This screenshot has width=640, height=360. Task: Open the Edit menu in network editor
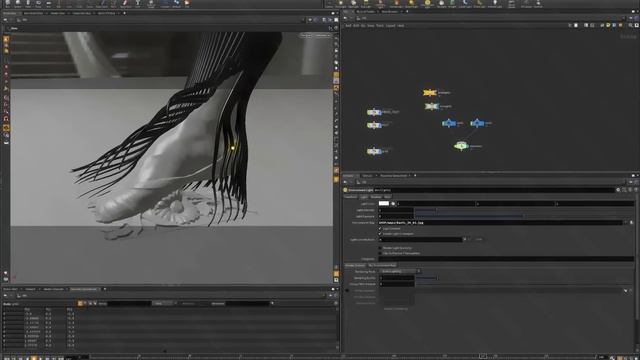pyautogui.click(x=356, y=26)
